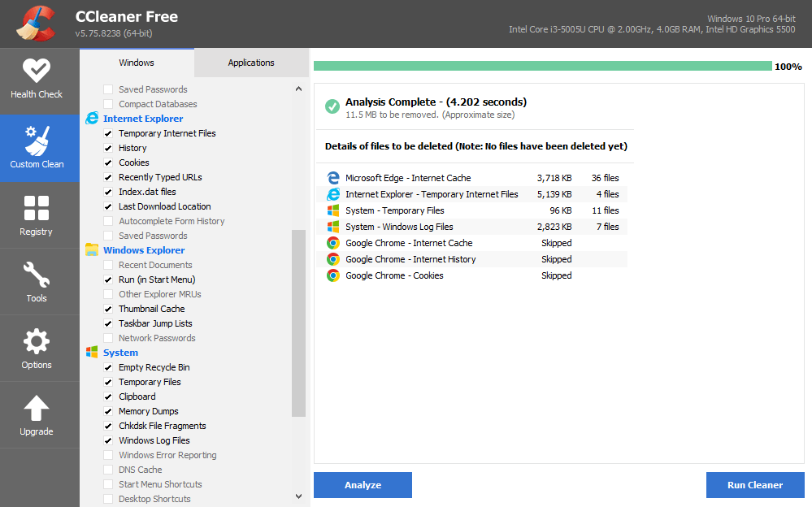
Task: Click the Windows Explorer folder icon
Action: click(92, 249)
